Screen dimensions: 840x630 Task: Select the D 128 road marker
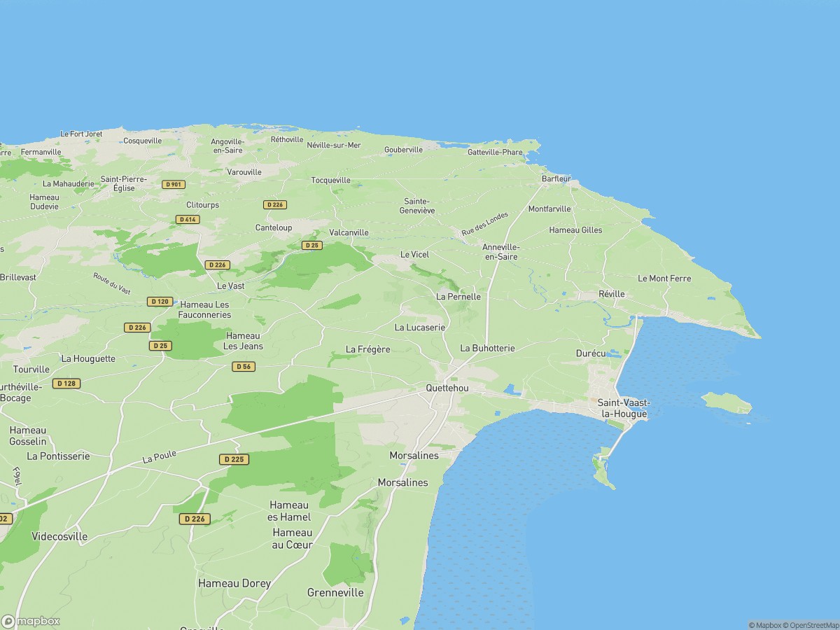click(66, 384)
